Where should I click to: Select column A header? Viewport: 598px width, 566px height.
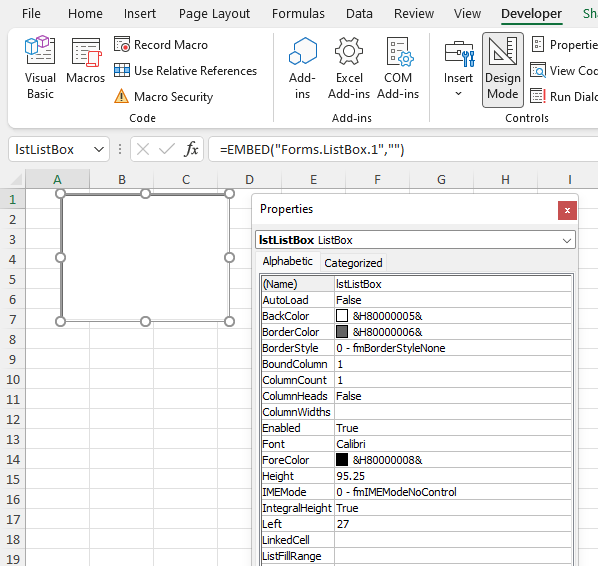click(57, 179)
